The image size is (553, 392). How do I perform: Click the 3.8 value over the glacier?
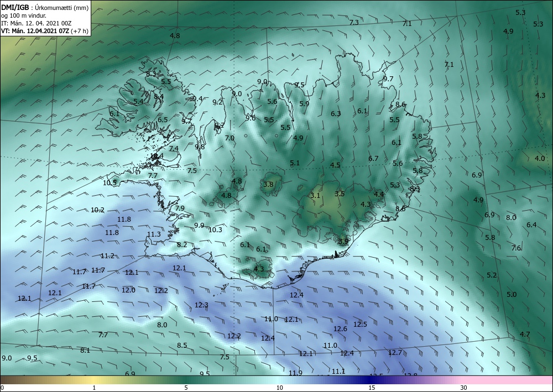tap(268, 184)
